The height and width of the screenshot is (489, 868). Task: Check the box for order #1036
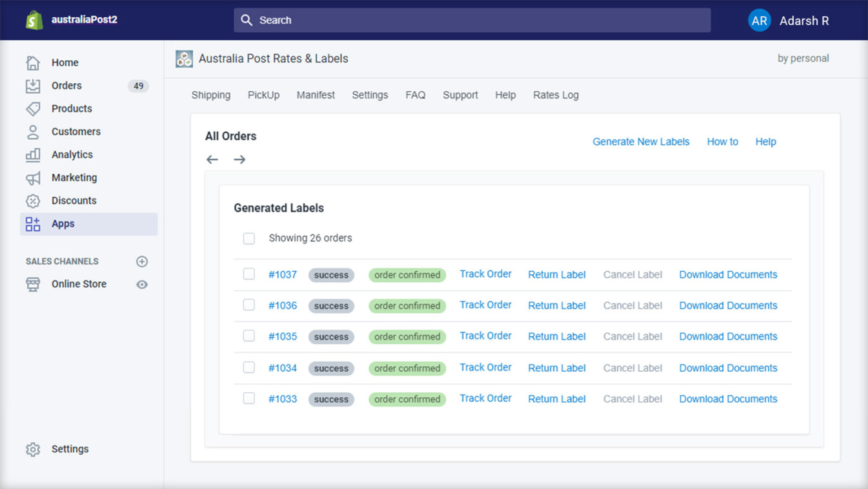click(249, 305)
